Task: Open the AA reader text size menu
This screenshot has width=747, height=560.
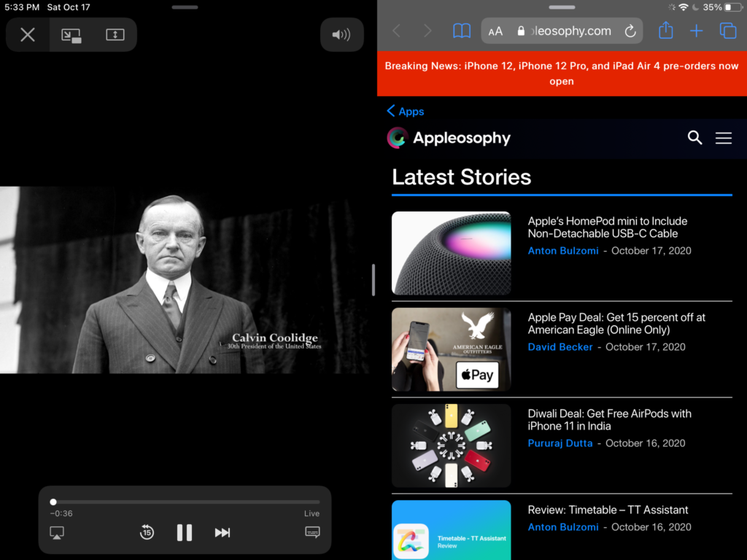Action: 495,31
